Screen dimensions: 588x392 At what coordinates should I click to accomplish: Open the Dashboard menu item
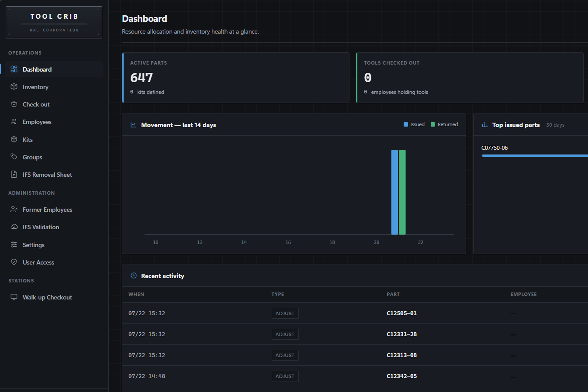tap(55, 69)
